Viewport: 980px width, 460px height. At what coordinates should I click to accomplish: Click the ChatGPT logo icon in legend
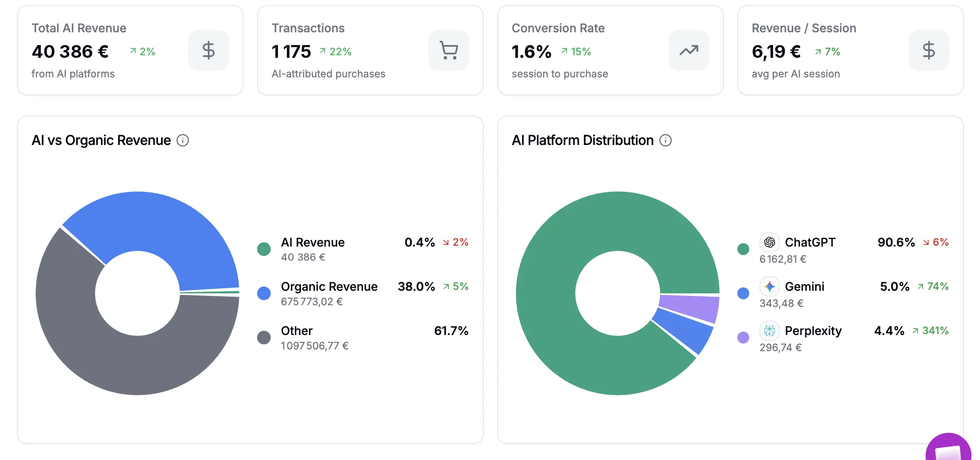coord(770,242)
